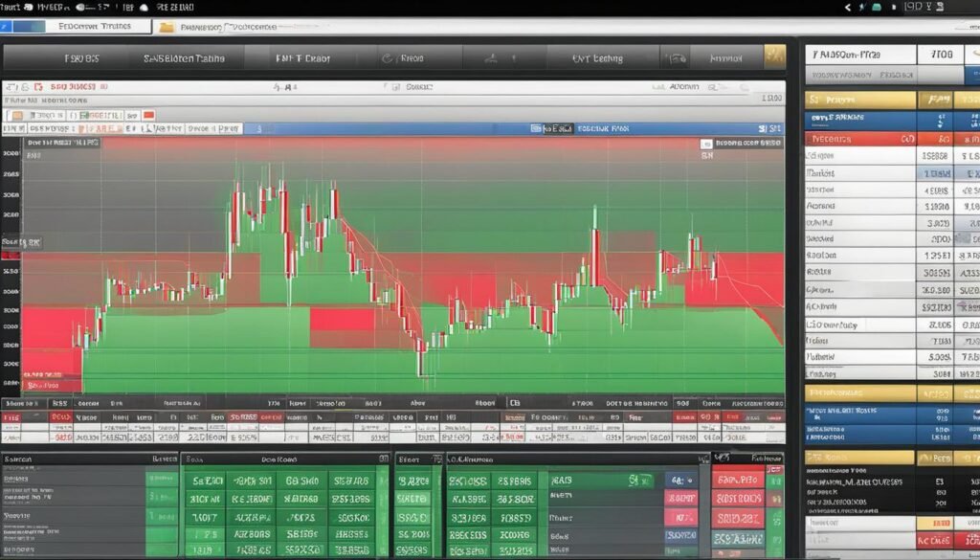Click the '7I08' field beside the sidebar symbol box

[x=942, y=55]
